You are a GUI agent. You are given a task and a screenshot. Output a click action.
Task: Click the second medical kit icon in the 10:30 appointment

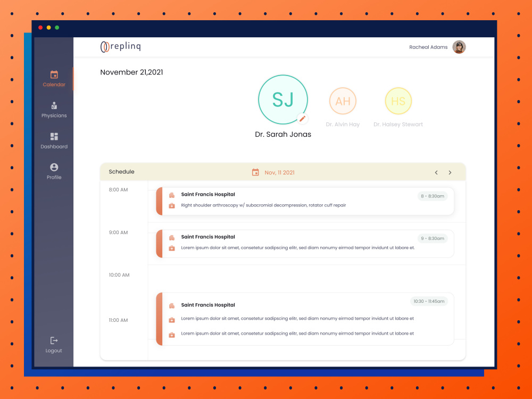point(172,334)
